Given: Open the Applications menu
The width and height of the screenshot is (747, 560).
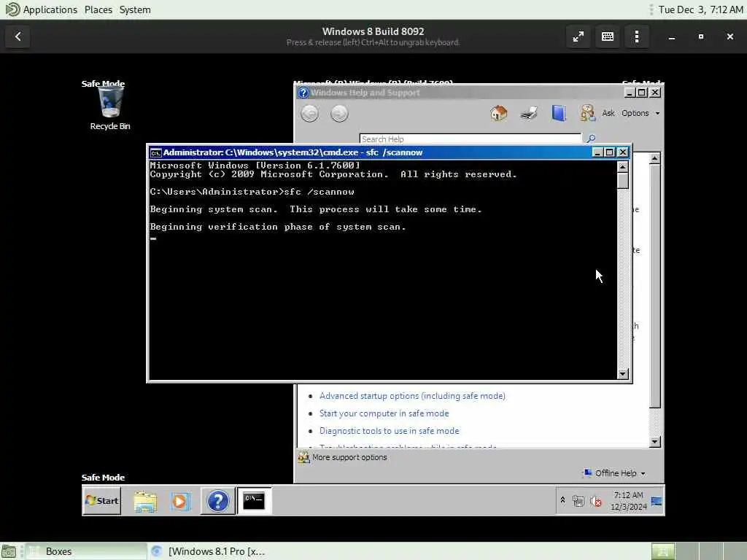Looking at the screenshot, I should (x=50, y=9).
